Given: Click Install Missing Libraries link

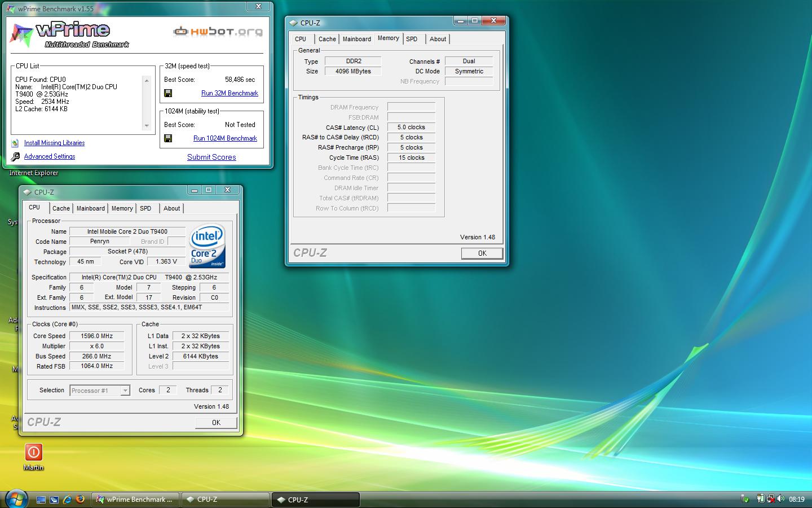Looking at the screenshot, I should 54,143.
